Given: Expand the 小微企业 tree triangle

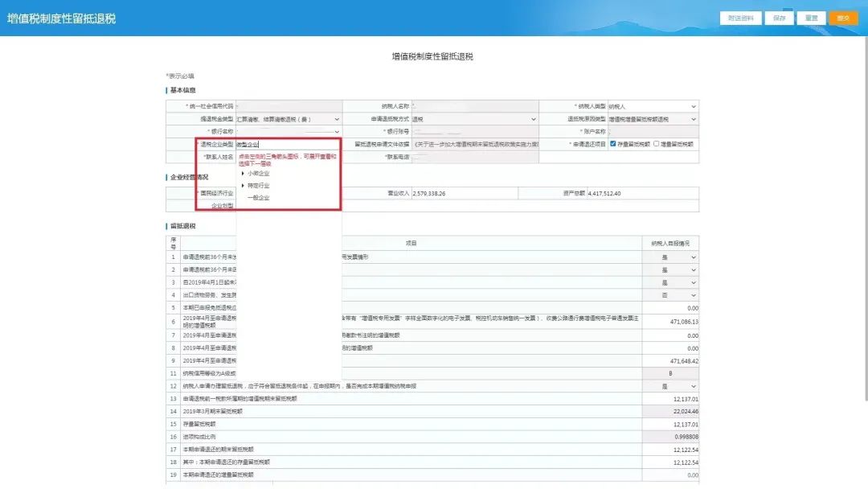Looking at the screenshot, I should click(243, 174).
